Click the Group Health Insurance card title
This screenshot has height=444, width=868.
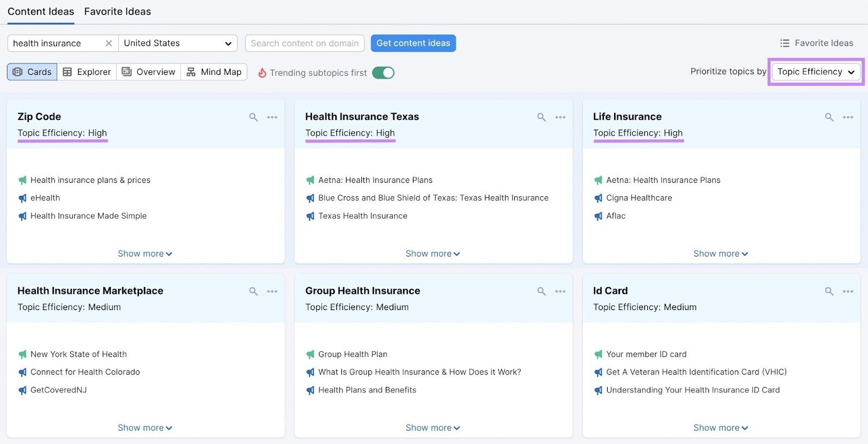pyautogui.click(x=363, y=291)
